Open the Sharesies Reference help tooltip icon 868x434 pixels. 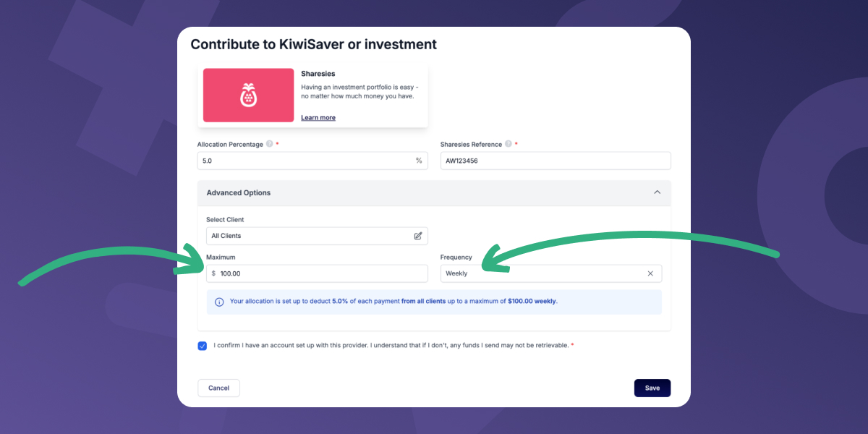pos(509,144)
